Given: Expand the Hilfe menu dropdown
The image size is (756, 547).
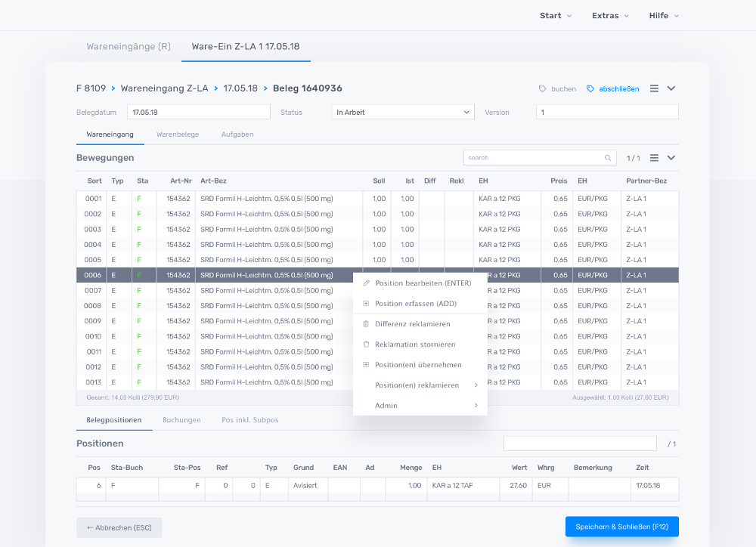Looking at the screenshot, I should coord(664,16).
